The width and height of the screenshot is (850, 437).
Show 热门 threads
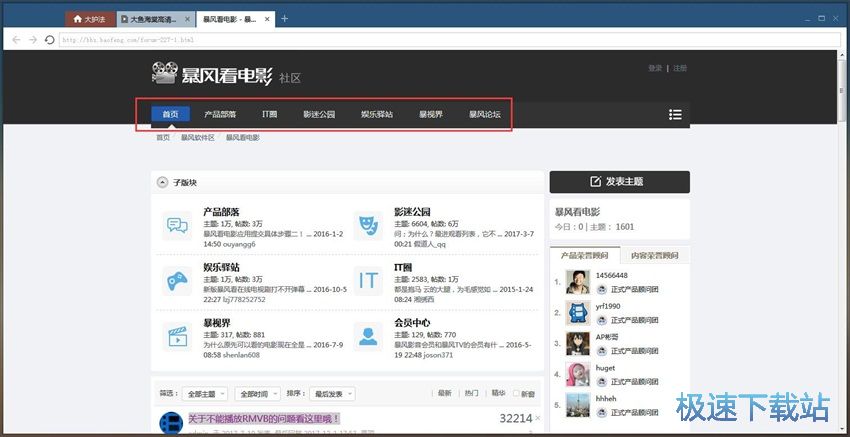472,394
